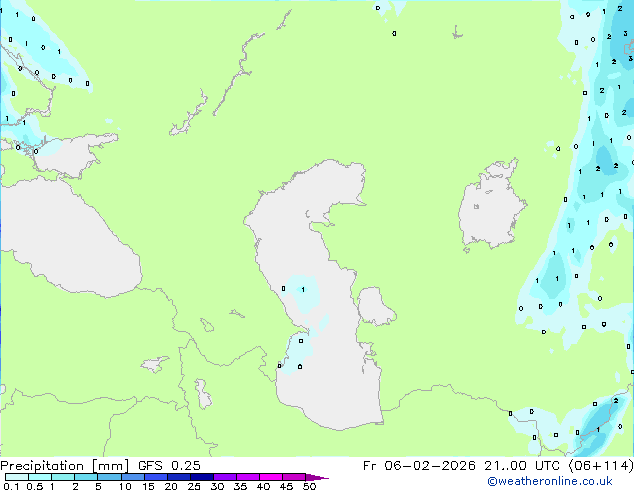Click the 0.5–1 mm legend color box

pos(40,477)
